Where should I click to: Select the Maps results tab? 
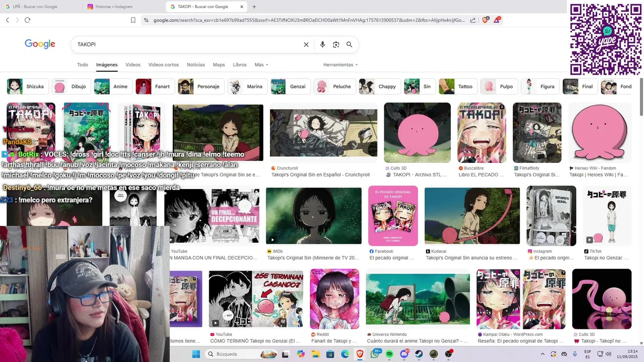click(x=219, y=65)
